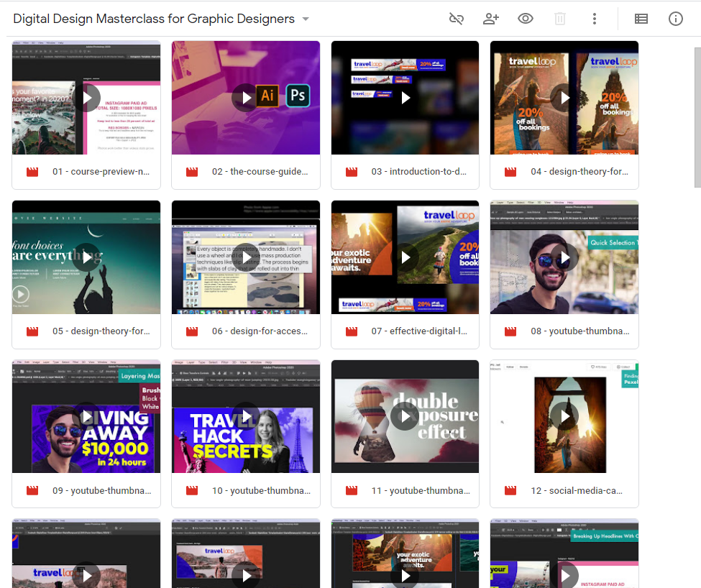
Task: Open folder name dropdown arrow
Action: coord(306,19)
